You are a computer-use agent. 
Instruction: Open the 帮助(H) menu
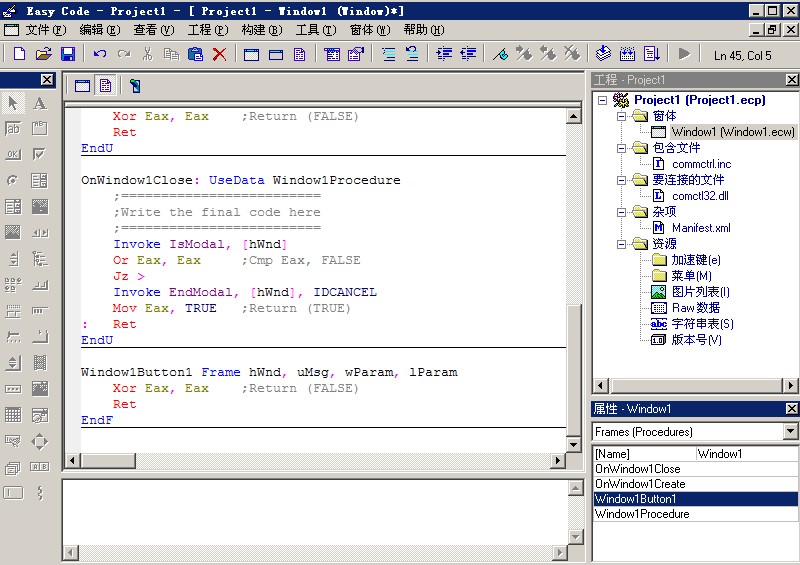pyautogui.click(x=423, y=30)
